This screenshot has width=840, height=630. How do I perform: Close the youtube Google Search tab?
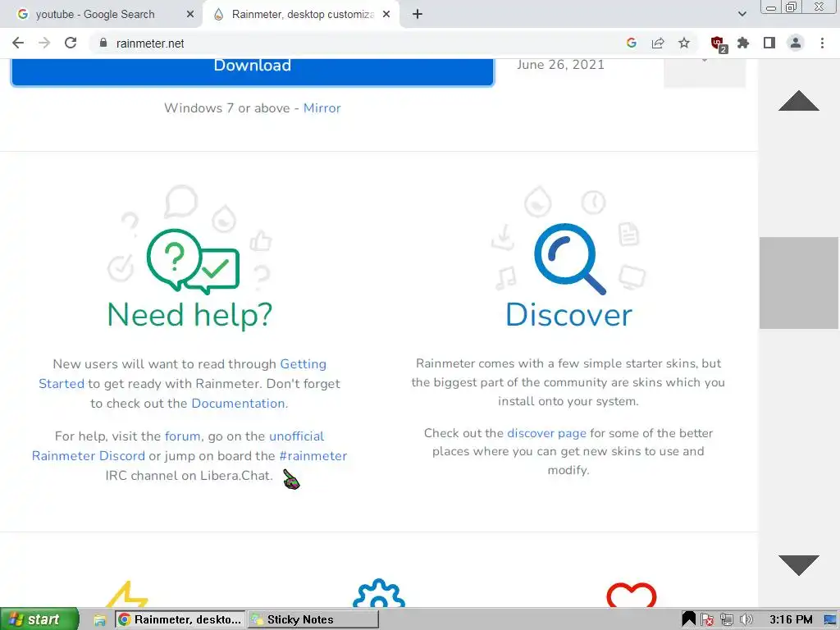[x=190, y=15]
